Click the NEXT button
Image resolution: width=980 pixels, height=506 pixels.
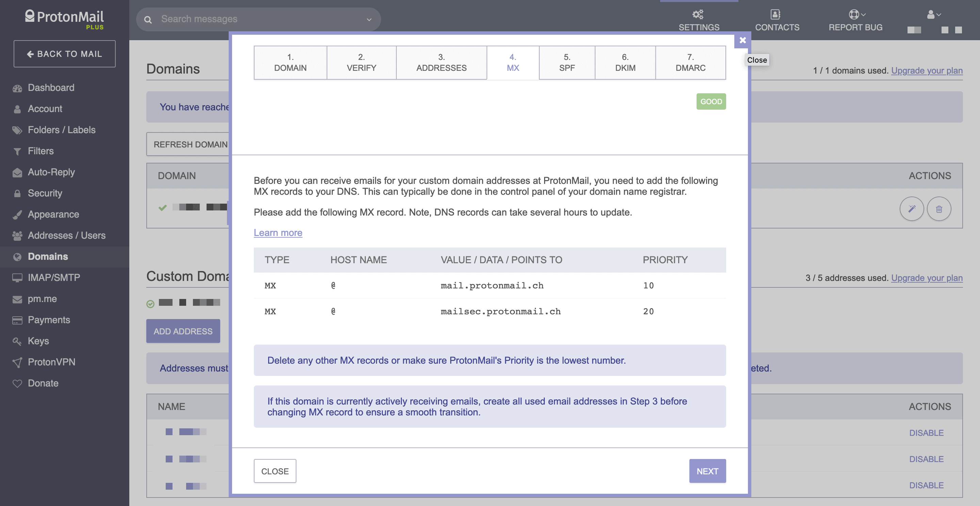pyautogui.click(x=707, y=471)
